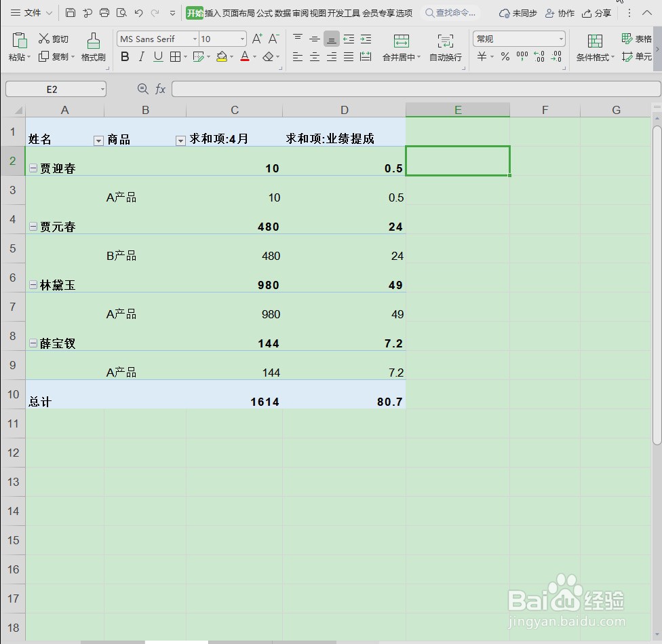Click the undo arrow in the quick toolbar

140,12
